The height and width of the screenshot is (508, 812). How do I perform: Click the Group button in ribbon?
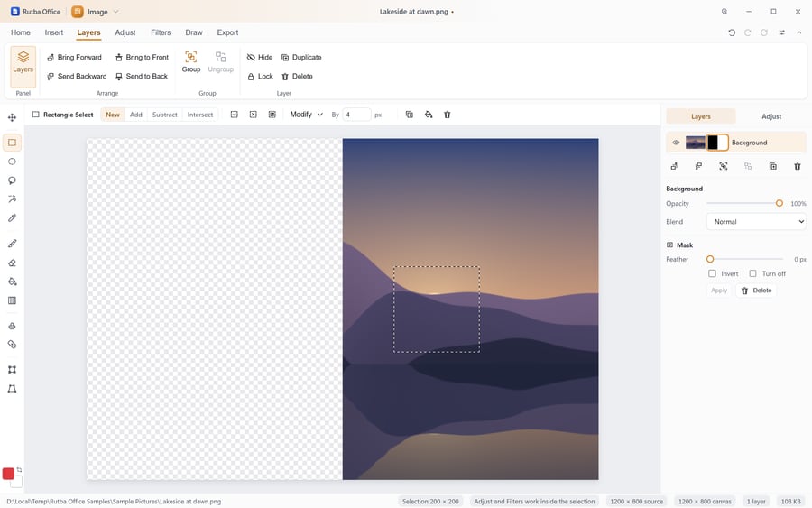191,62
